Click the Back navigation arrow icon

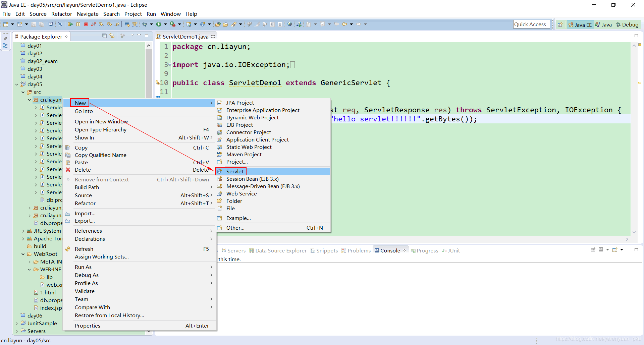point(344,24)
